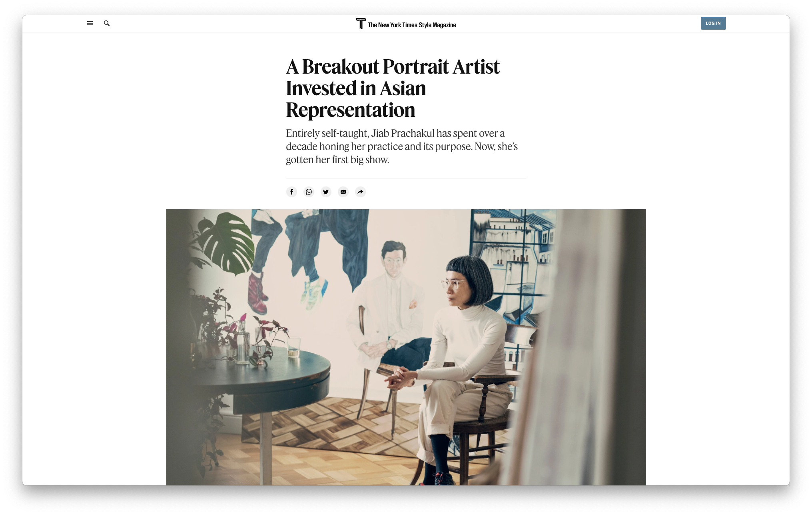The height and width of the screenshot is (515, 812).
Task: Share the article via WhatsApp
Action: click(x=309, y=192)
